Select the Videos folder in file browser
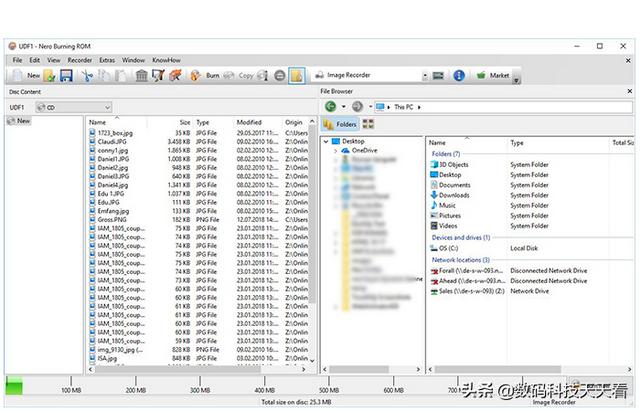This screenshot has height=411, width=640. 444,226
